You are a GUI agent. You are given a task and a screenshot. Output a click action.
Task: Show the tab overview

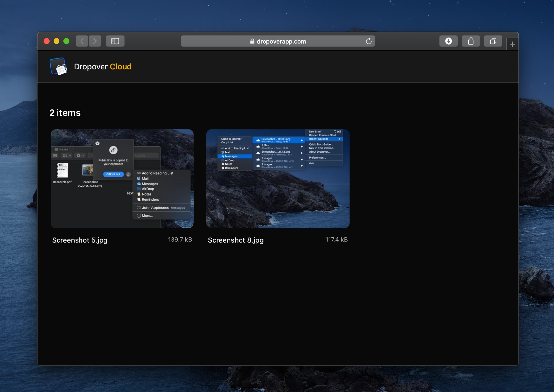tap(493, 41)
